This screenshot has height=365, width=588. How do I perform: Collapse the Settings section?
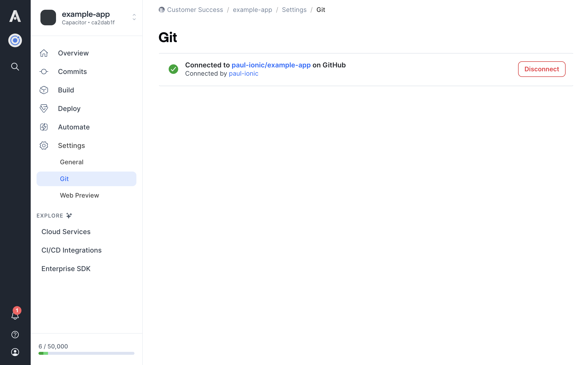71,146
